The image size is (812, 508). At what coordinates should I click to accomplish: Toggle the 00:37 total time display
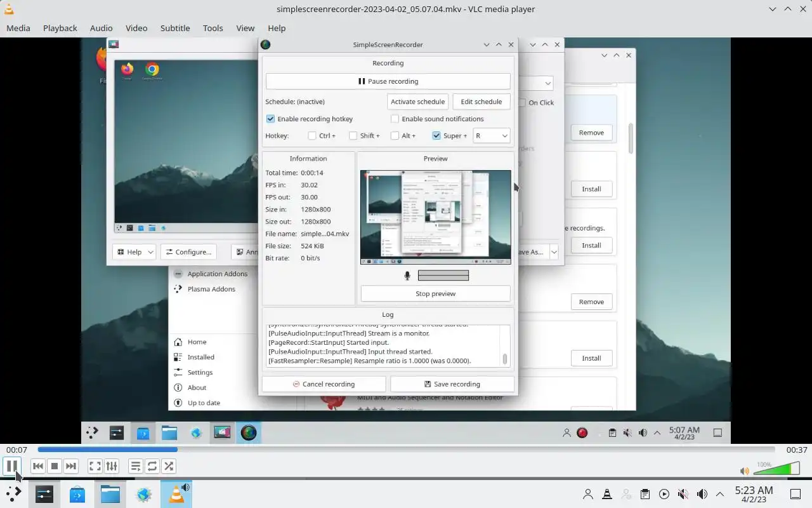pyautogui.click(x=797, y=450)
